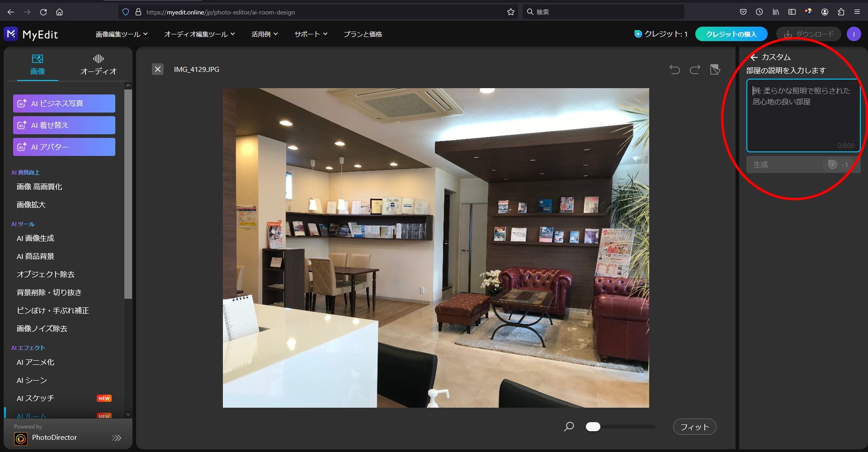Viewport: 868px width, 452px height.
Task: Open the Pocket save icon in toolbar
Action: pos(743,12)
